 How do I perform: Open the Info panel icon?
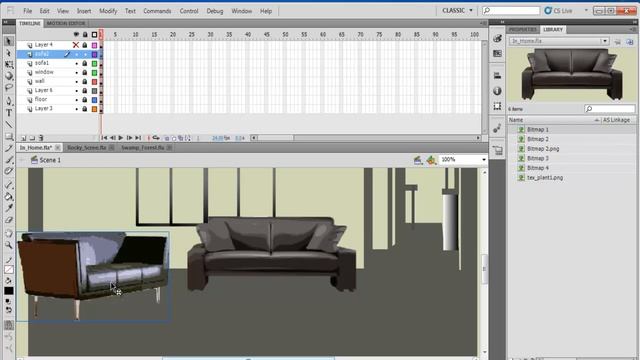(497, 91)
